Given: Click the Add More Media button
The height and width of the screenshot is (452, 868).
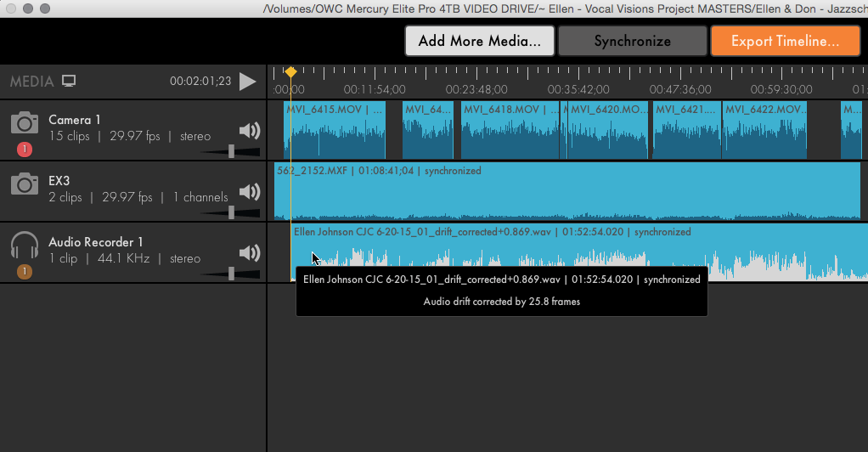Looking at the screenshot, I should (479, 41).
